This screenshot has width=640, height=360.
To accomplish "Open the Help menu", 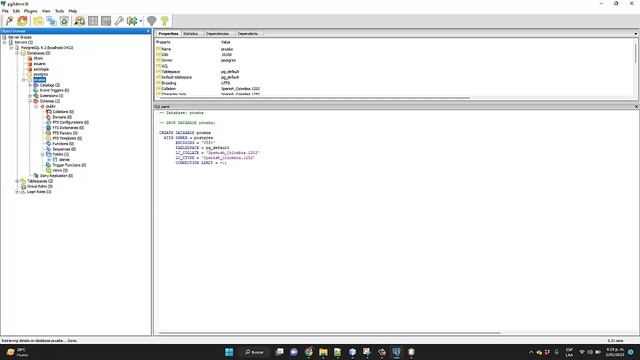I will [73, 11].
